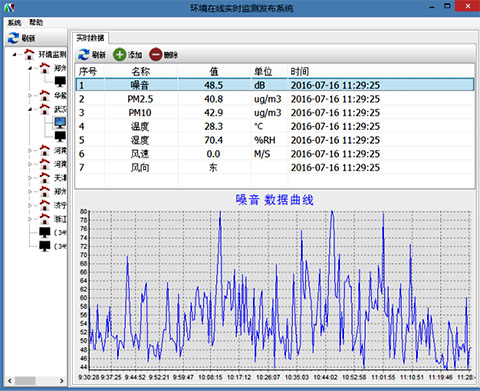Collapse the 武汉 tree node arrow
Image resolution: width=480 pixels, height=391 pixels.
click(30, 109)
